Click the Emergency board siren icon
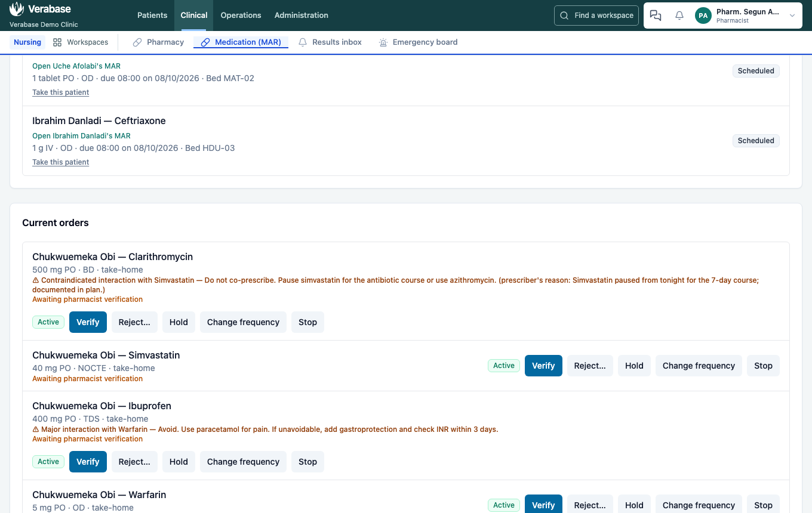Image resolution: width=812 pixels, height=513 pixels. (x=383, y=42)
